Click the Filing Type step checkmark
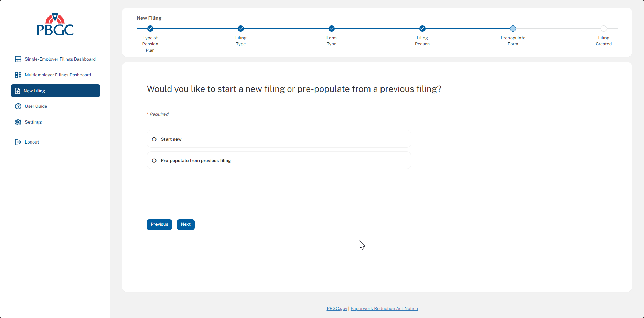The width and height of the screenshot is (644, 318). pyautogui.click(x=241, y=29)
